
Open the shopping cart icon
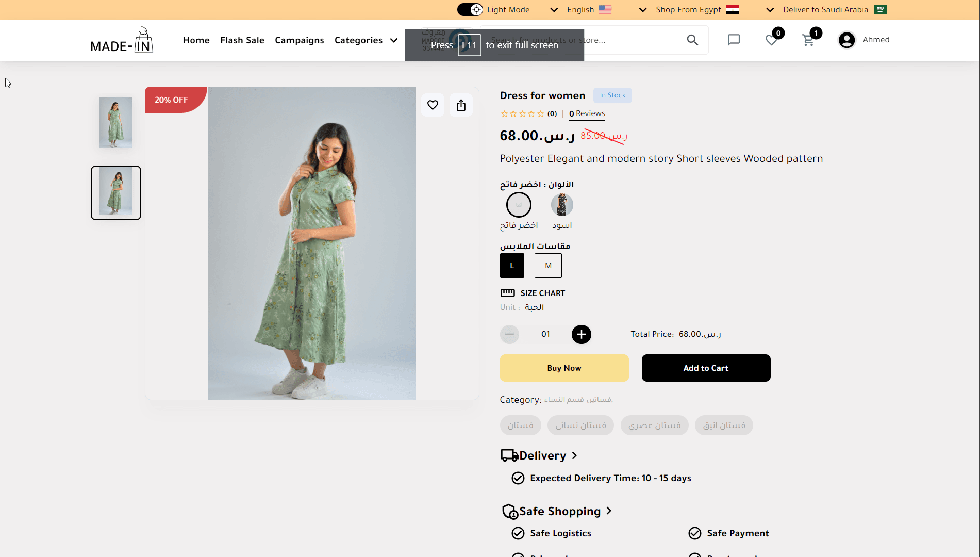click(808, 40)
